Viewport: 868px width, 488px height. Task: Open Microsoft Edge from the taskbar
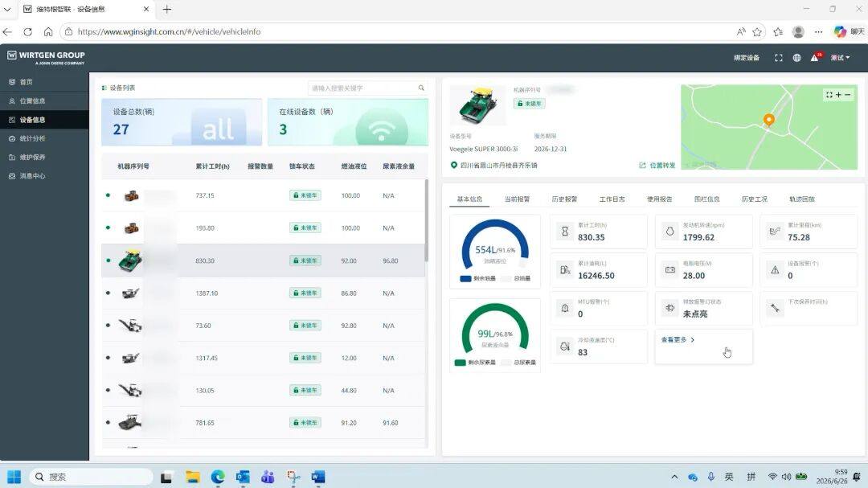pyautogui.click(x=218, y=477)
